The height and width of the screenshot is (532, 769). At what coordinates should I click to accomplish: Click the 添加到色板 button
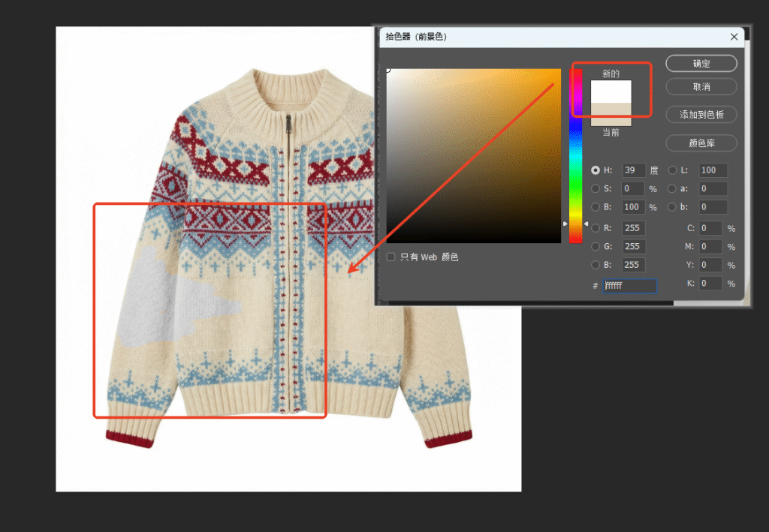(x=701, y=115)
